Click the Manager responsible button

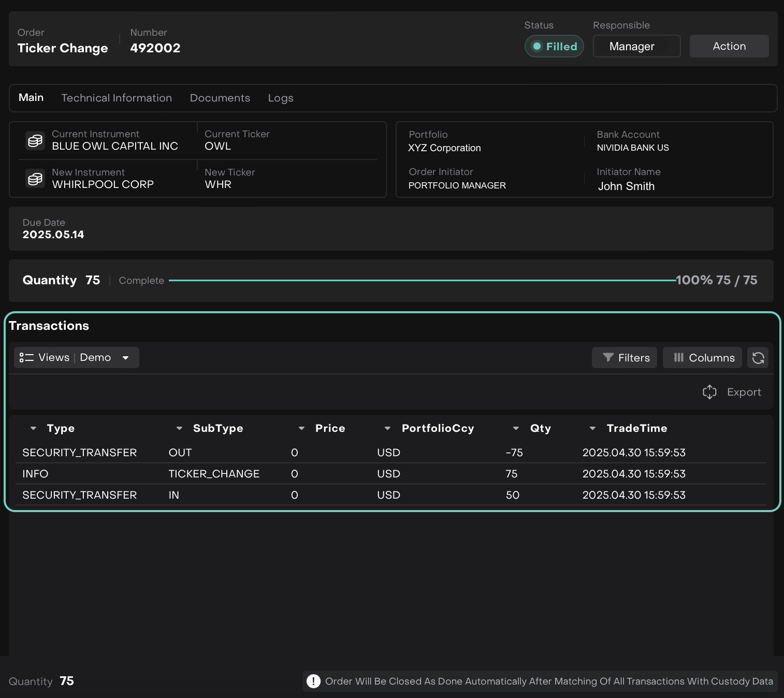636,46
